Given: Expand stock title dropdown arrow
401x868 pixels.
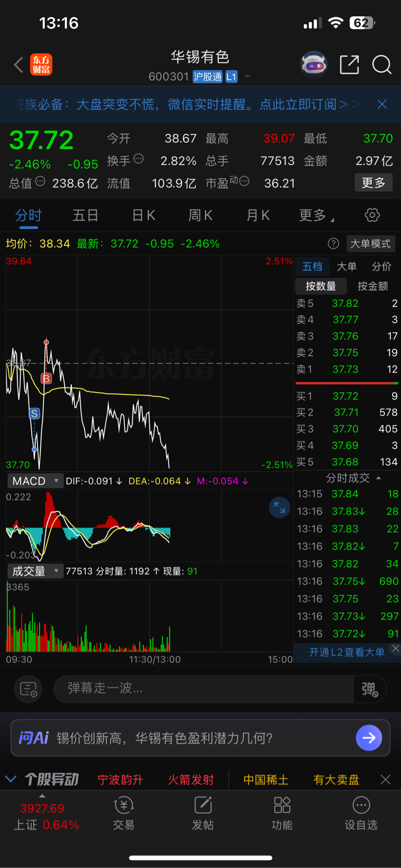Looking at the screenshot, I should pyautogui.click(x=247, y=77).
